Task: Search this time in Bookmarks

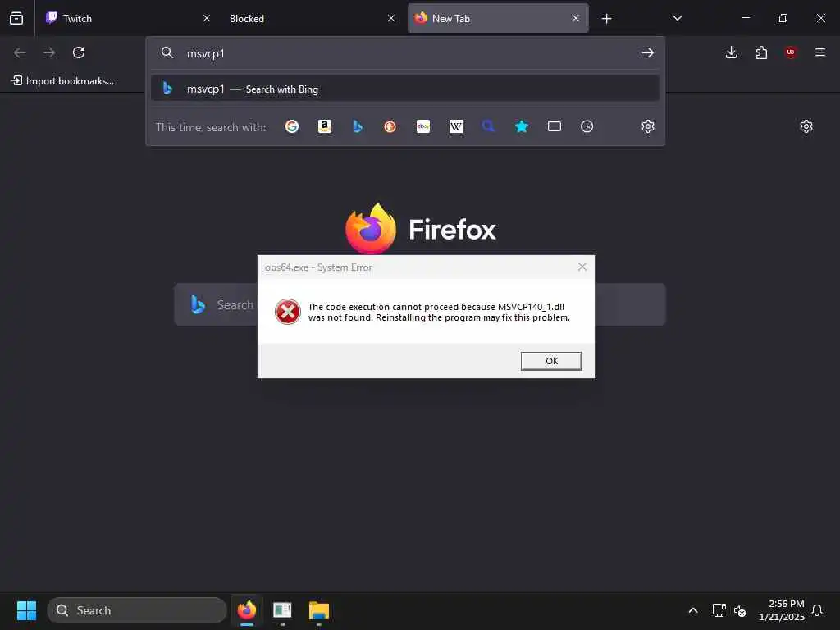Action: click(522, 126)
